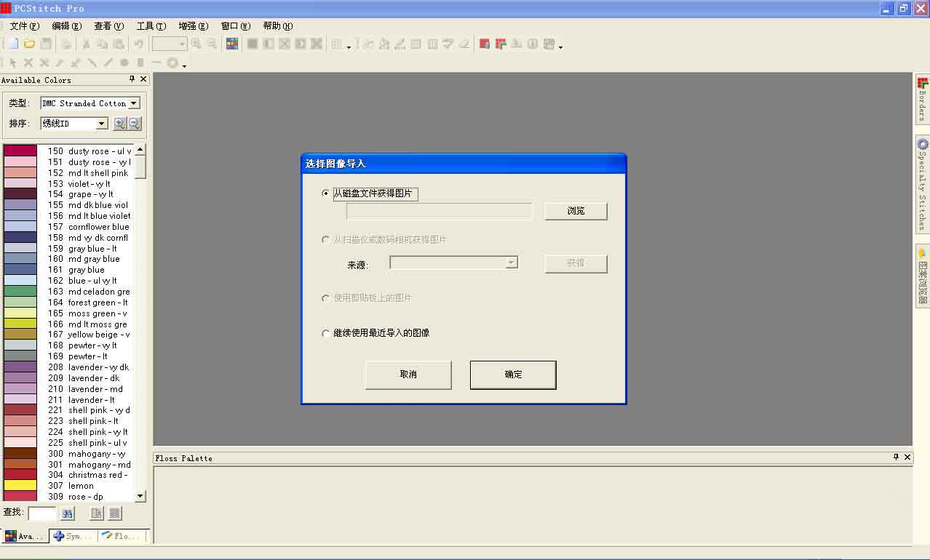Image resolution: width=930 pixels, height=560 pixels.
Task: Switch to the Flo tab at bottom left
Action: (x=121, y=536)
